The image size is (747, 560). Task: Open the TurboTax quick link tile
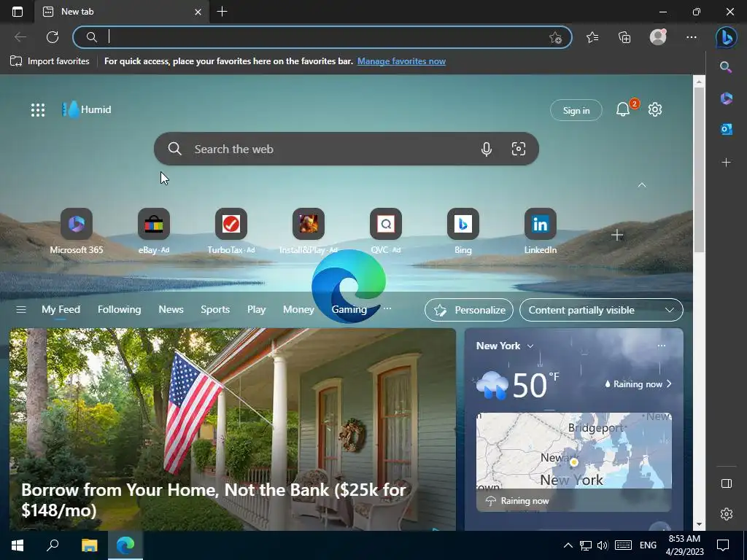pyautogui.click(x=231, y=231)
